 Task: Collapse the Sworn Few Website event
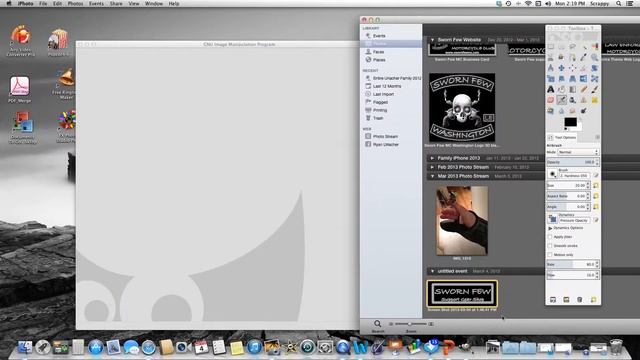(x=432, y=40)
